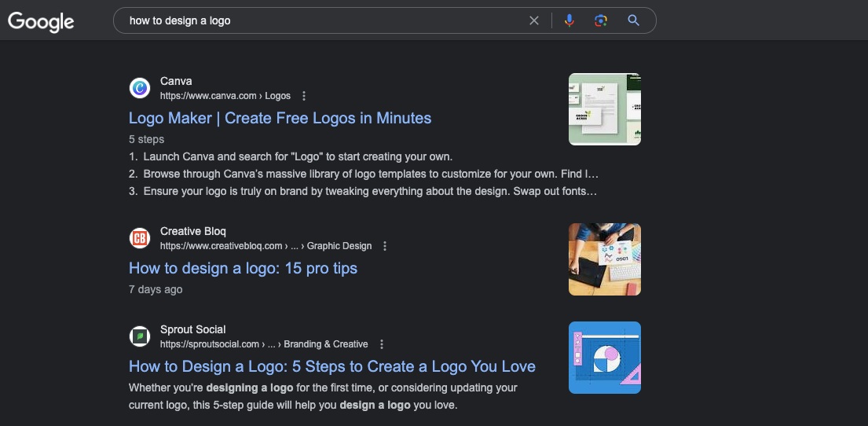Click the Creative Bloq CB favicon
Screen dimensions: 868x426
point(140,238)
